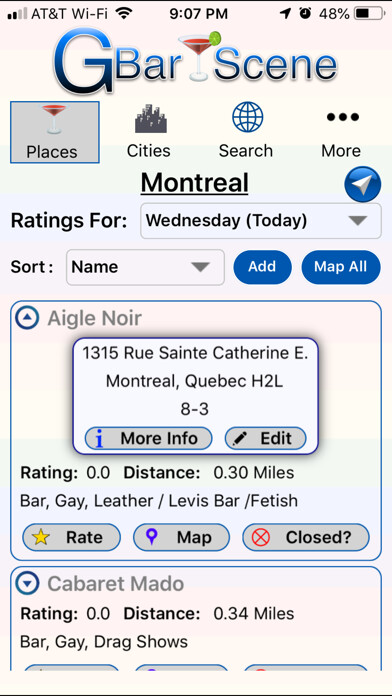Tap the blue location arrow button
Screen dimensions: 392x696
point(363,184)
